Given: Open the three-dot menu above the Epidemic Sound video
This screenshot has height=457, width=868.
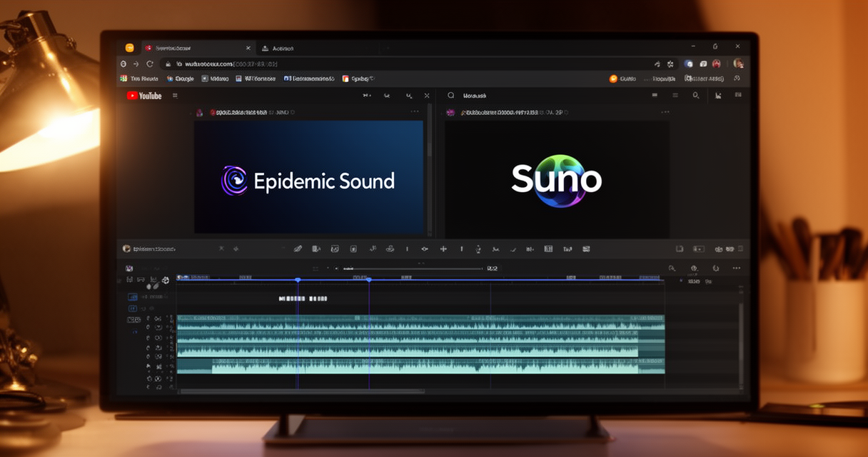Looking at the screenshot, I should pyautogui.click(x=415, y=112).
